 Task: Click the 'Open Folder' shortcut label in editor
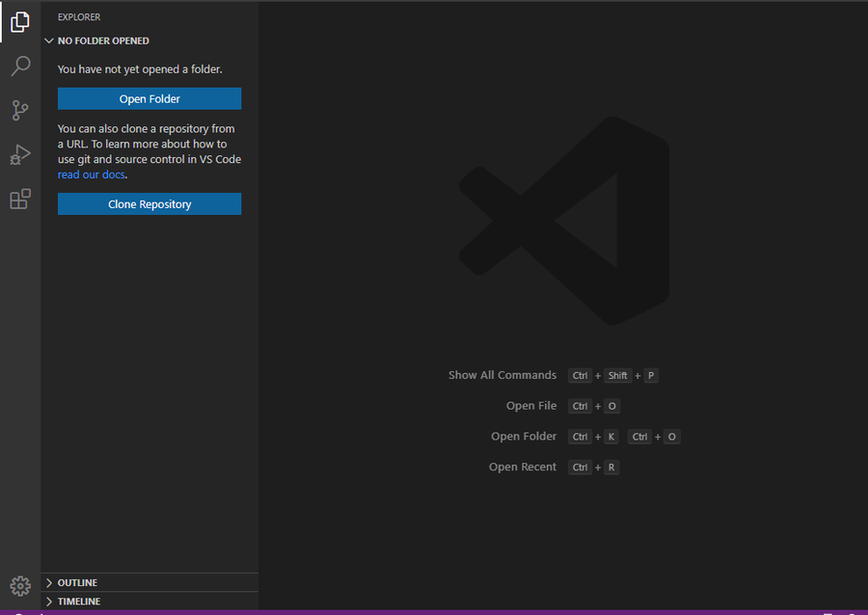(523, 437)
